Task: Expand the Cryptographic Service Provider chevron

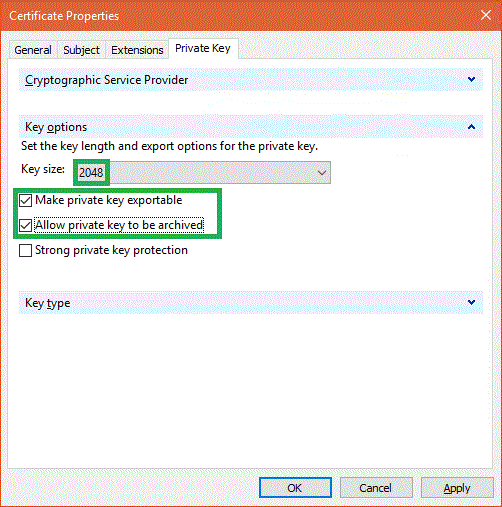Action: click(471, 79)
